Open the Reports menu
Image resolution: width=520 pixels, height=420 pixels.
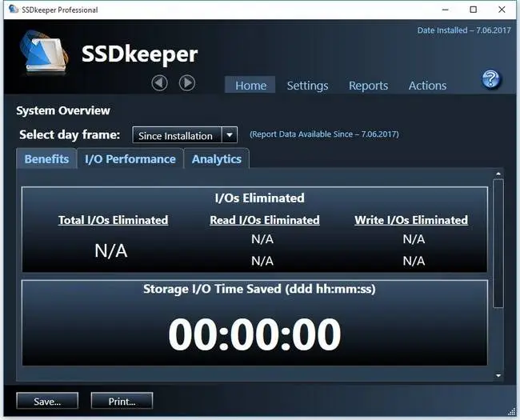click(368, 86)
